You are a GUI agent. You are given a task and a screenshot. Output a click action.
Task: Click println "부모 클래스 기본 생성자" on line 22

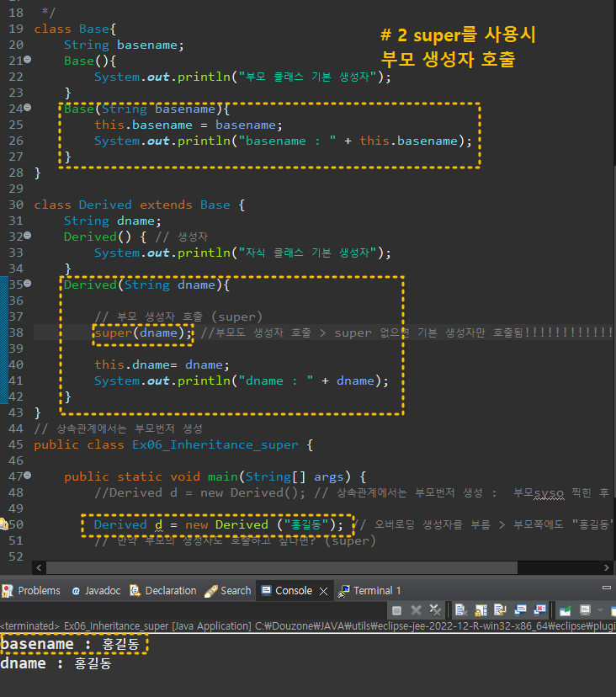(x=242, y=77)
